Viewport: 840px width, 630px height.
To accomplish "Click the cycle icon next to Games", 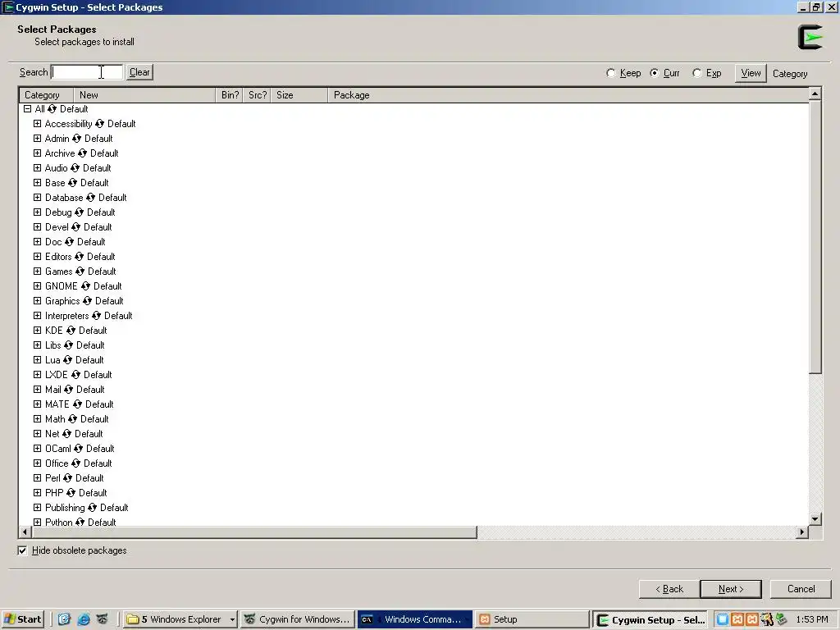I will point(80,272).
